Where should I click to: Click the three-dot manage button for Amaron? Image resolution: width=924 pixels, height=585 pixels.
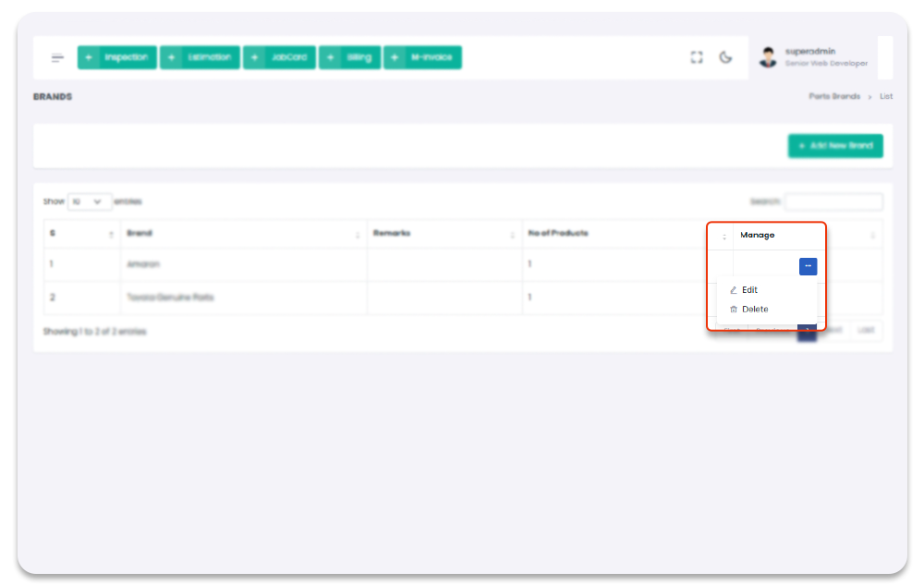tap(808, 266)
